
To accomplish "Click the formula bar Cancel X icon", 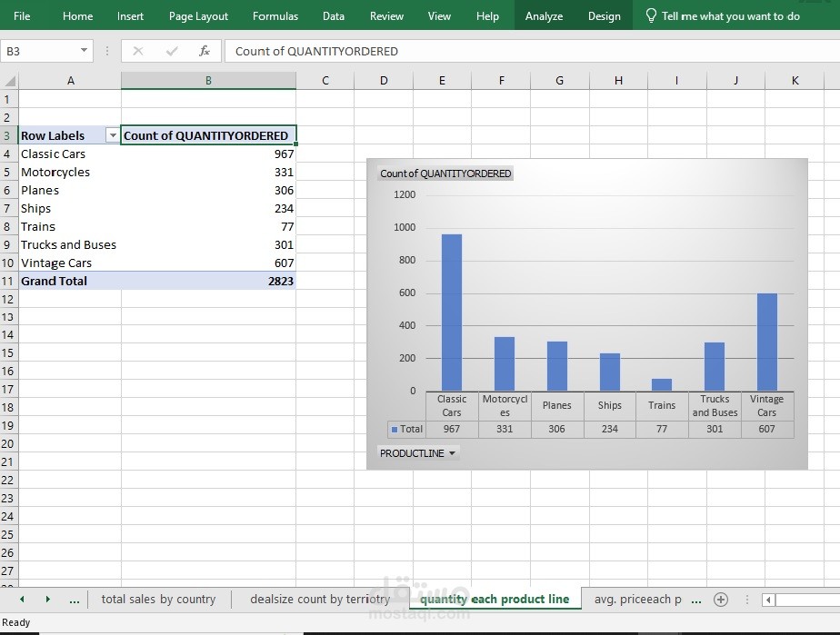I will pos(138,52).
